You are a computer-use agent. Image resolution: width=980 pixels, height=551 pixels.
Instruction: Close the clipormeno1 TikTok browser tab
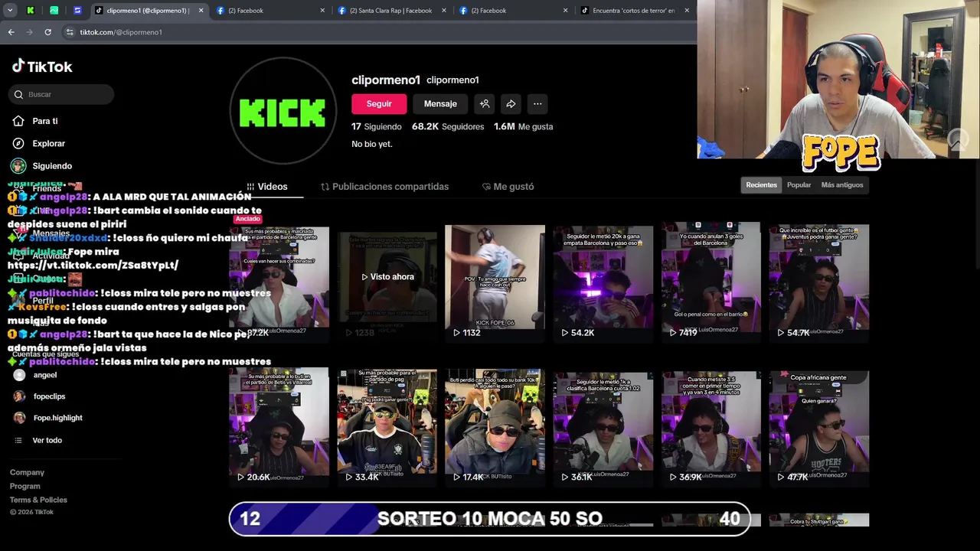(x=201, y=11)
